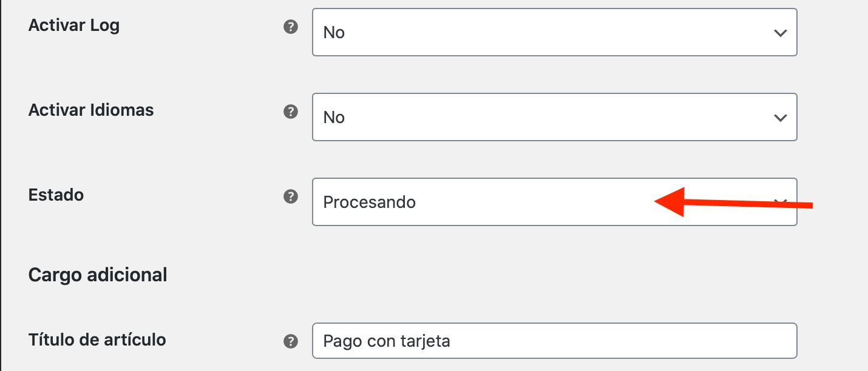Viewport: 868px width, 371px height.
Task: Click the chevron arrow of Activar Log select
Action: (781, 33)
